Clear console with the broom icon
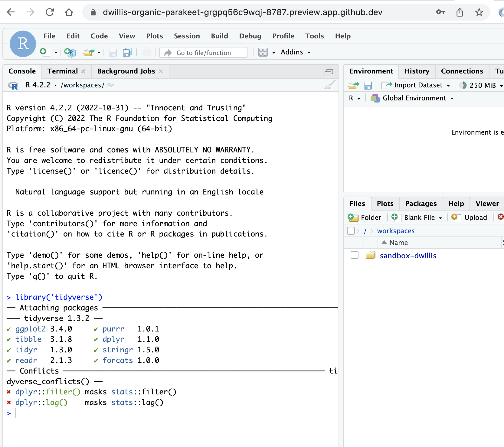This screenshot has width=504, height=447. click(330, 85)
